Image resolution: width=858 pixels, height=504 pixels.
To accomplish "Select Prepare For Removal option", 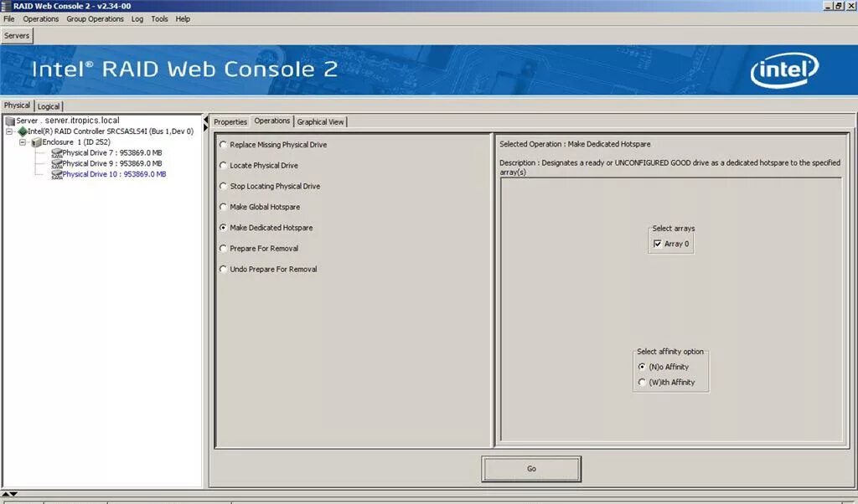I will [x=259, y=249].
